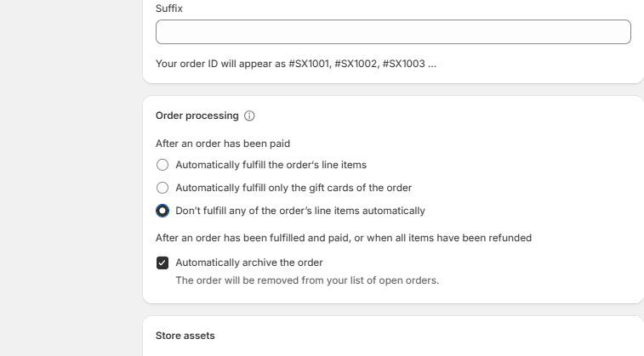
Task: Uncheck the 'Automatically archive the order' checkbox
Action: tap(162, 263)
